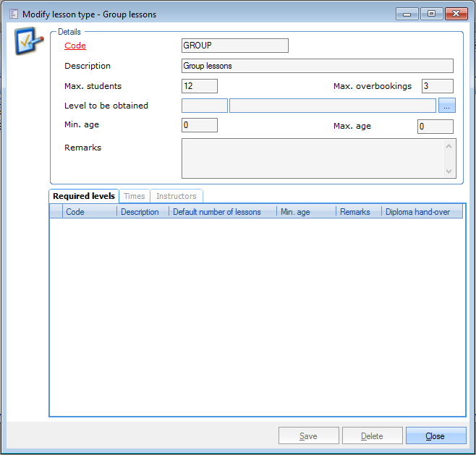The height and width of the screenshot is (455, 476).
Task: Switch to the Required levels tab
Action: click(84, 196)
